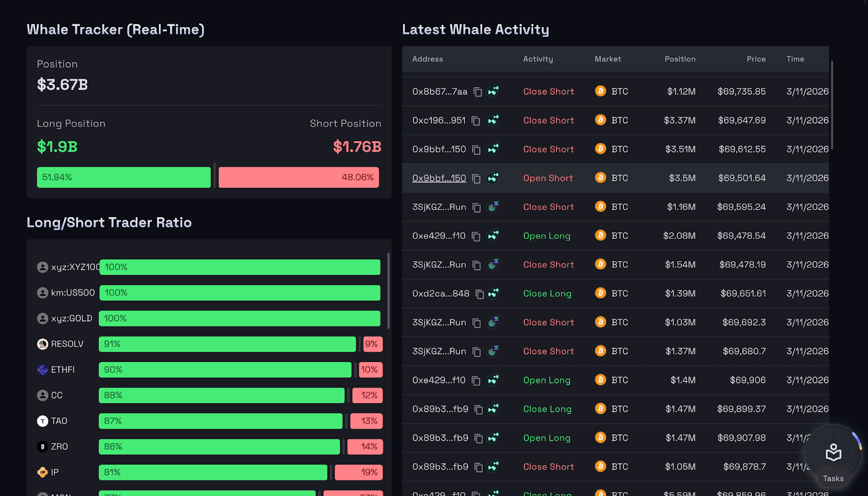Click the Close Short label on the first activity row

click(x=548, y=91)
